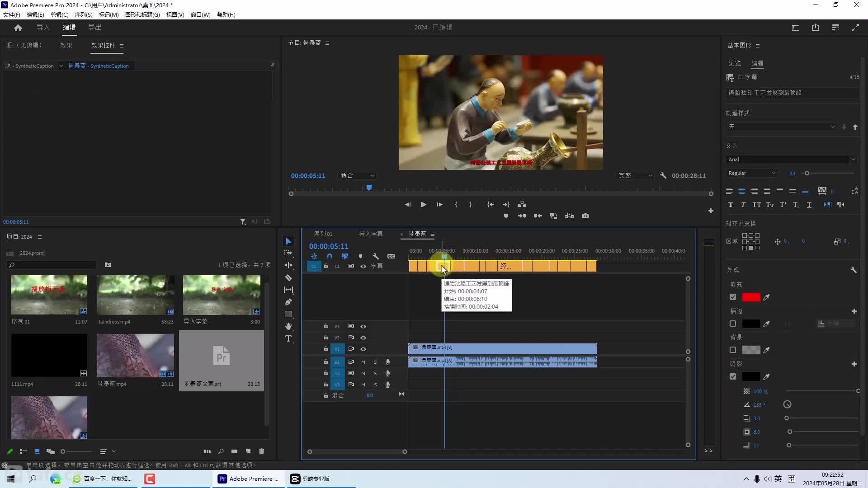The image size is (868, 488).
Task: Open program monitor wrench settings
Action: [x=663, y=175]
